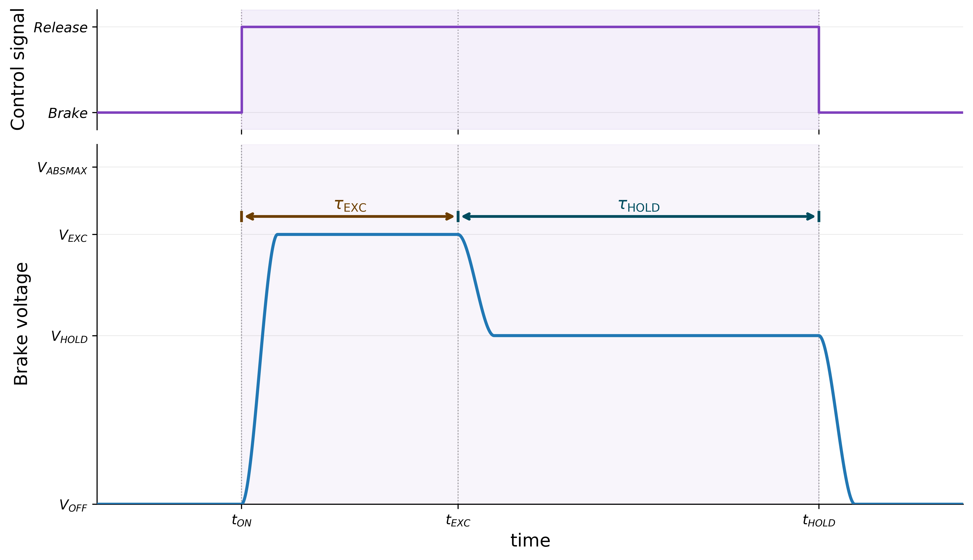Select the teal τ_HOLD double arrow line
This screenshot has height=560, width=973.
point(638,217)
